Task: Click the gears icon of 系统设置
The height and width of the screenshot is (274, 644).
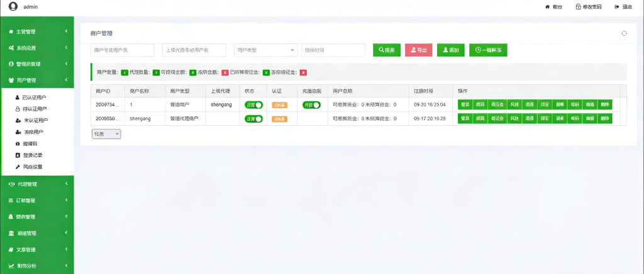Action: pos(11,48)
